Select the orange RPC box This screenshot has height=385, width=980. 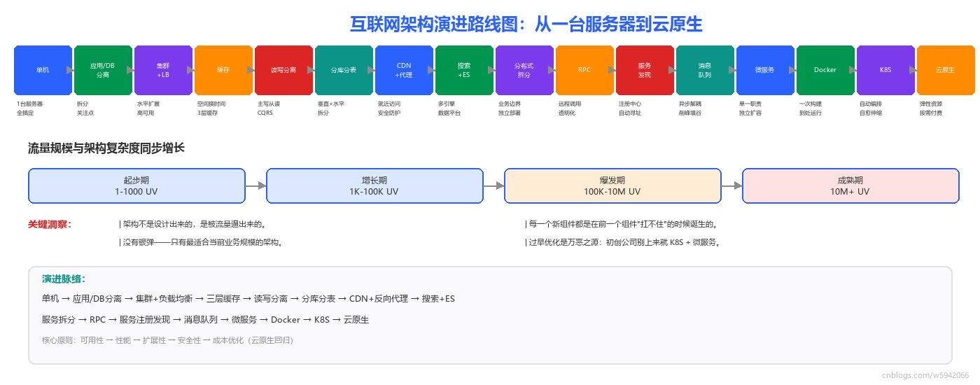584,70
